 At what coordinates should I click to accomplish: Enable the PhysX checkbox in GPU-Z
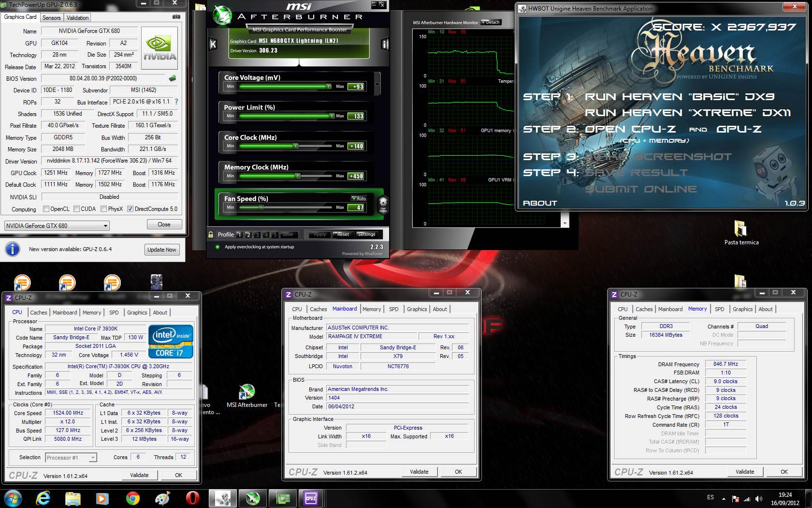104,209
